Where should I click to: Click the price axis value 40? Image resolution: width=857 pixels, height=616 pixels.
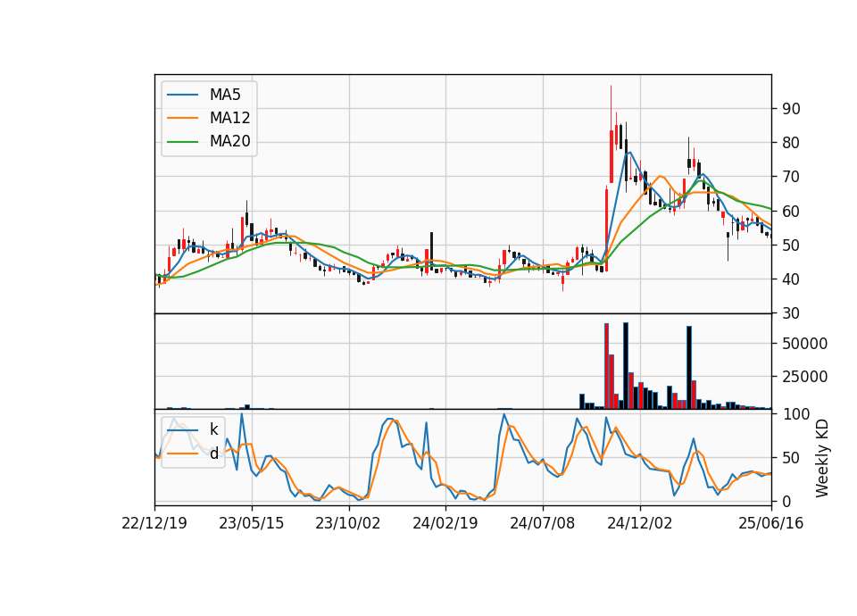click(x=791, y=279)
